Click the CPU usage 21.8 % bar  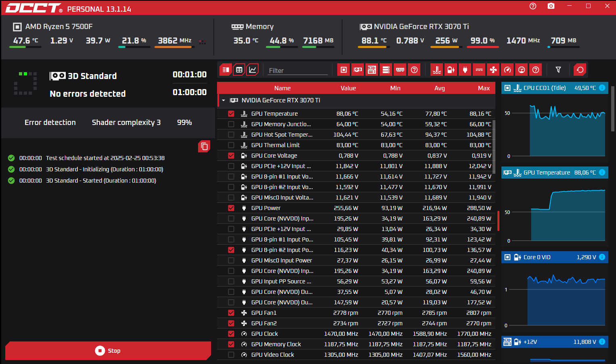pyautogui.click(x=134, y=47)
